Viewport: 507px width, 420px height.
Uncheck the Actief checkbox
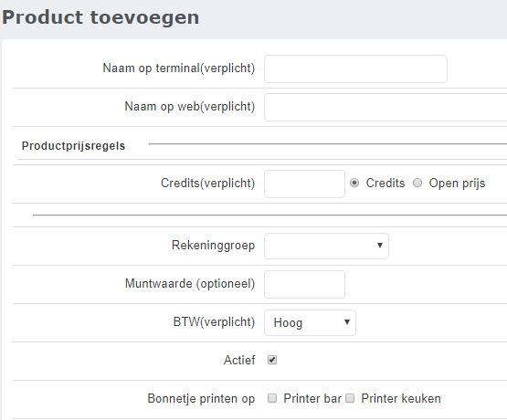272,360
